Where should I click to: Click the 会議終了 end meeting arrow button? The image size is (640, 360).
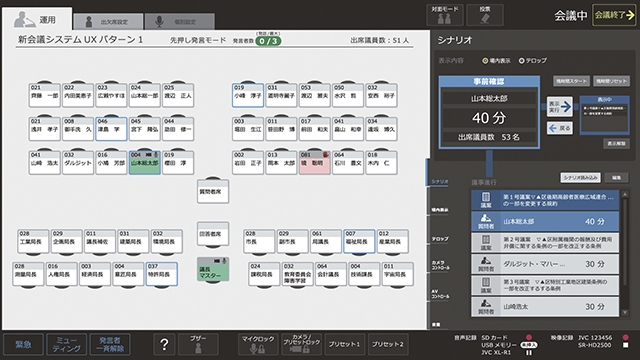614,16
